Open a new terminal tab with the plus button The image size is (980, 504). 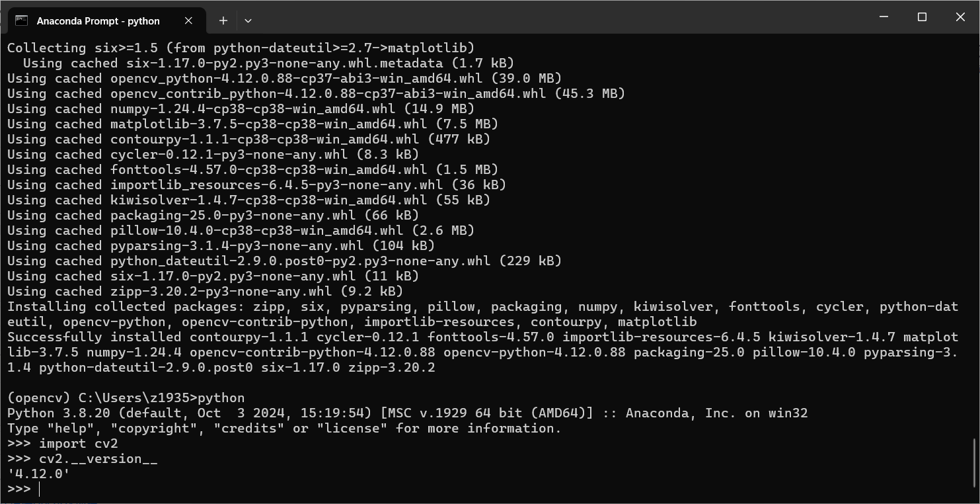coord(223,21)
